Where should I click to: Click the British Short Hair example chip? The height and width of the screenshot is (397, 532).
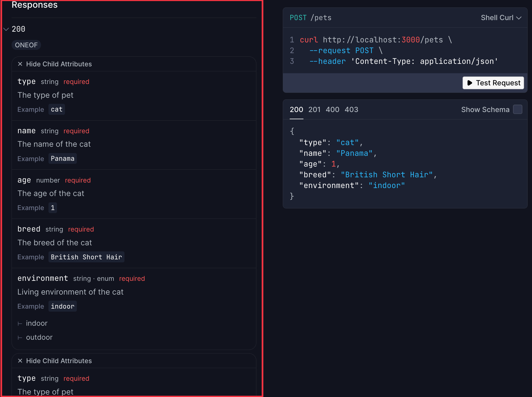click(86, 257)
